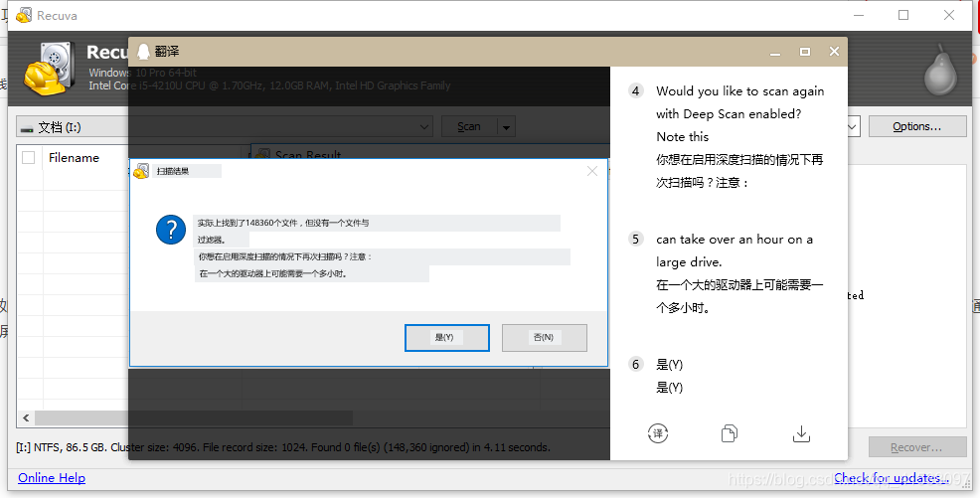The height and width of the screenshot is (498, 980).
Task: Open the Options dialog
Action: (x=916, y=126)
